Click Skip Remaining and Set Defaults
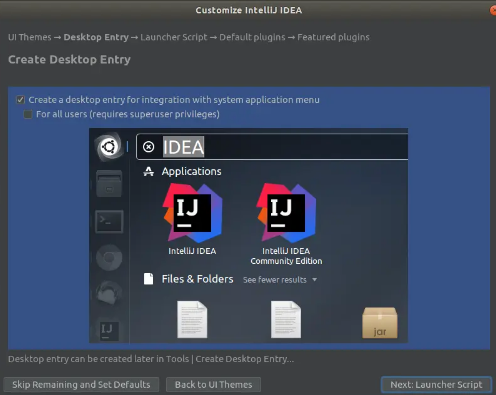 pyautogui.click(x=81, y=385)
